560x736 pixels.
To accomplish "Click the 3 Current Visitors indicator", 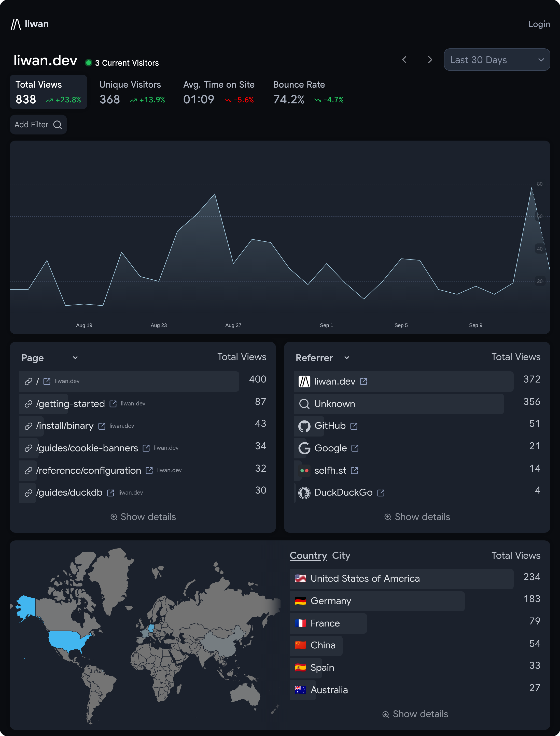I will [x=122, y=63].
